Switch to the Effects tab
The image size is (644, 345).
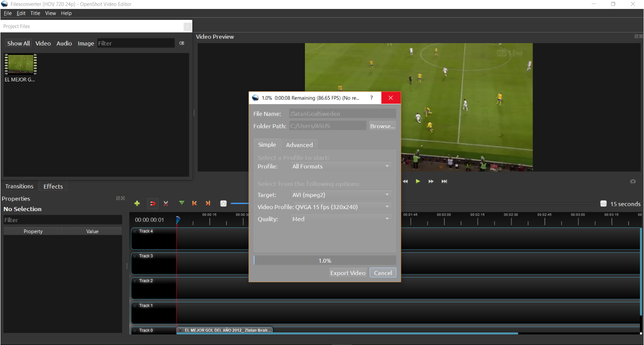click(x=53, y=186)
